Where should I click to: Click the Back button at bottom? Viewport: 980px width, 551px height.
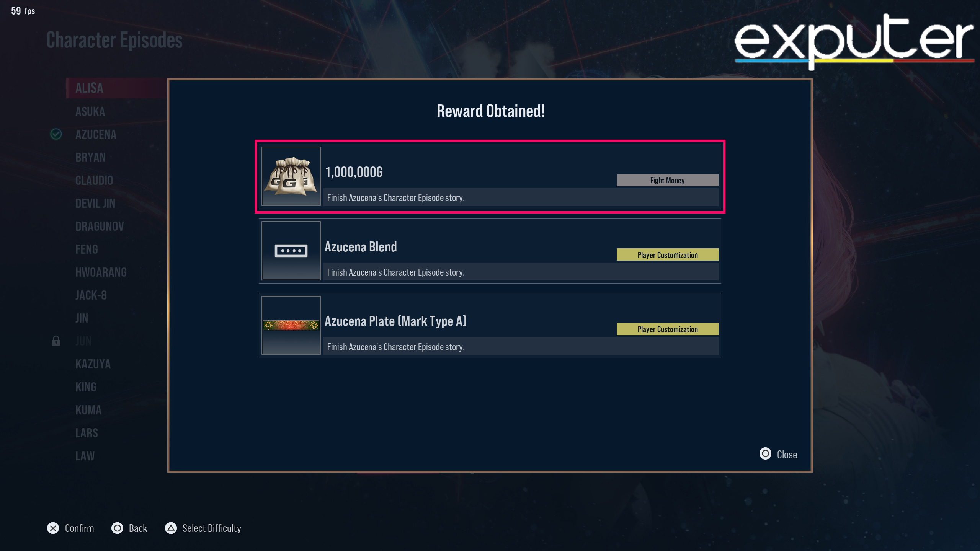[x=130, y=528]
